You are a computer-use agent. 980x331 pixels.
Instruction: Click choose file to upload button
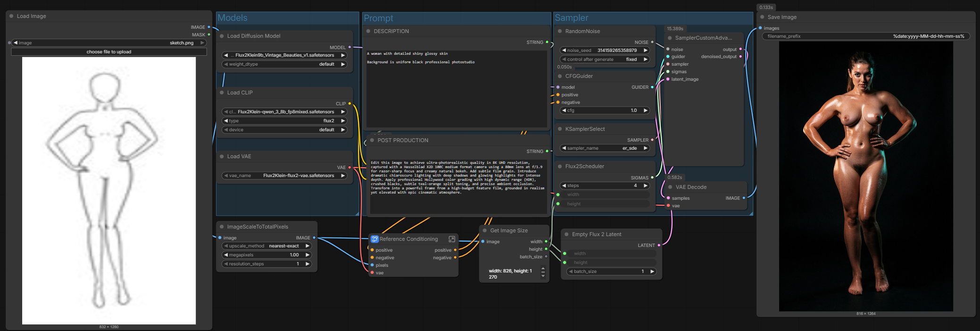pos(109,52)
